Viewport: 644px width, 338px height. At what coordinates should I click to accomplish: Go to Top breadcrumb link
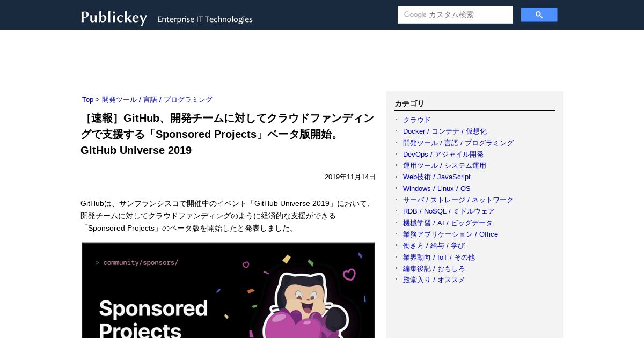87,100
